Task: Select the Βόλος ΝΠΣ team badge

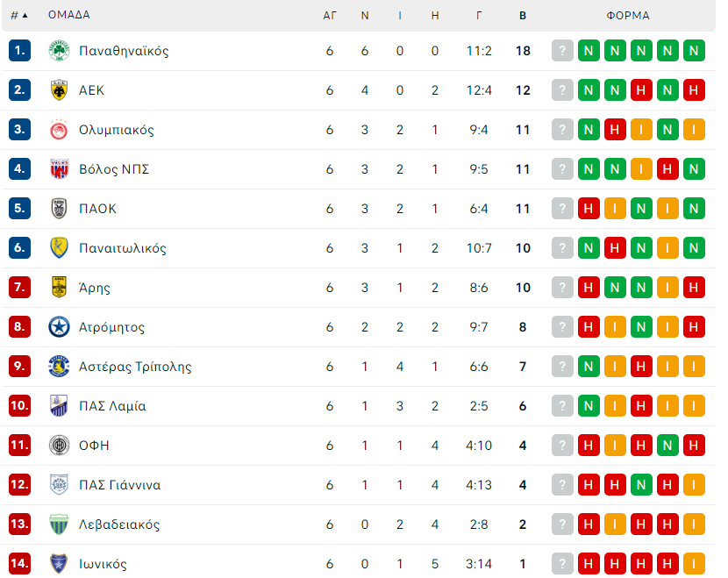Action: 59,169
